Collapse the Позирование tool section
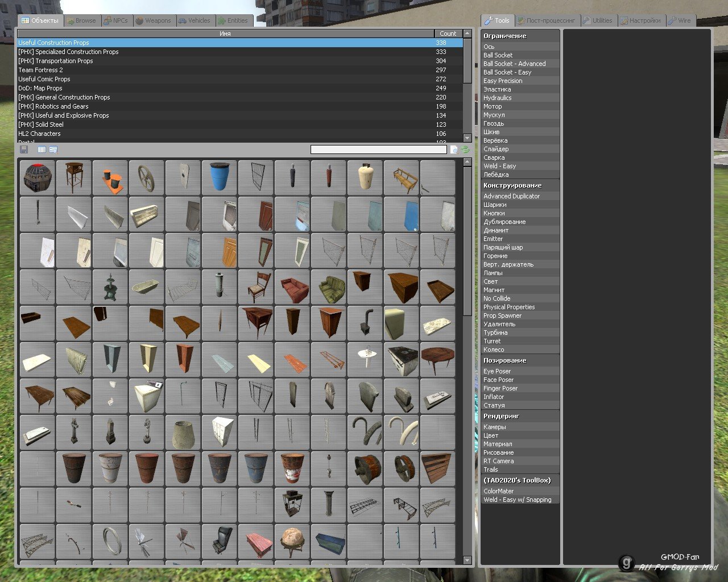 (520, 360)
